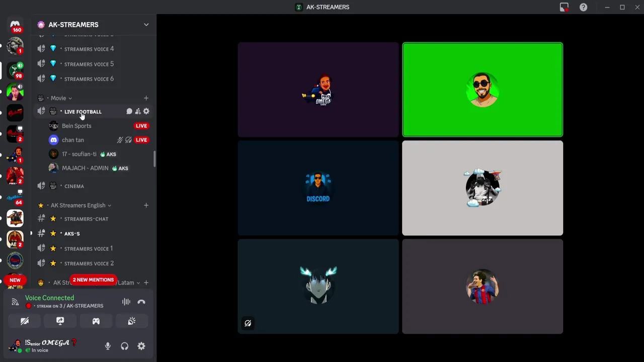Click Voice Connected status text

[49, 298]
